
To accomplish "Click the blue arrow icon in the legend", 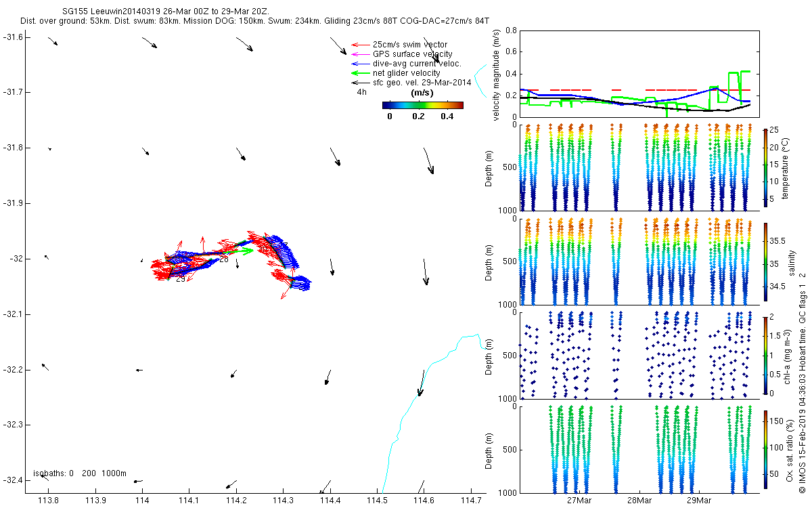I will tap(359, 63).
